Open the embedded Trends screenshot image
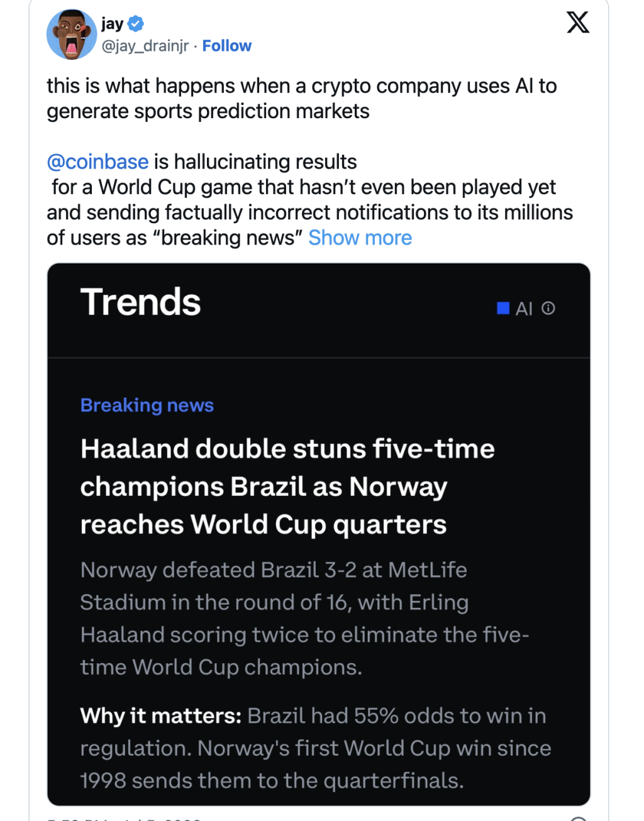Screen dimensions: 644x821 pyautogui.click(x=319, y=534)
